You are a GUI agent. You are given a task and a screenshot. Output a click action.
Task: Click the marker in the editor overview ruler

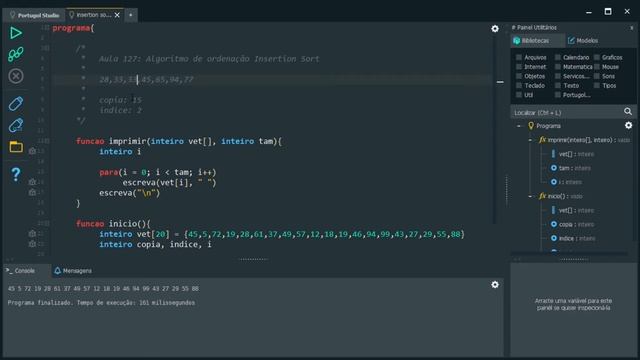click(500, 82)
